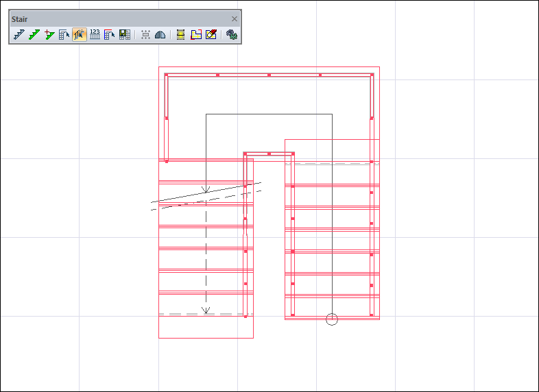
Task: Select the landing outline icon
Action: (195, 34)
